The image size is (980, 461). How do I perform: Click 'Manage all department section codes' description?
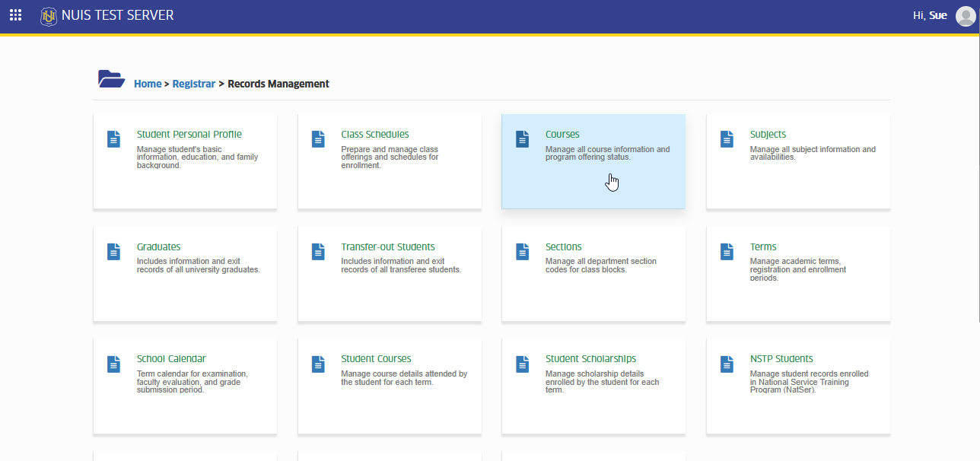coord(601,265)
